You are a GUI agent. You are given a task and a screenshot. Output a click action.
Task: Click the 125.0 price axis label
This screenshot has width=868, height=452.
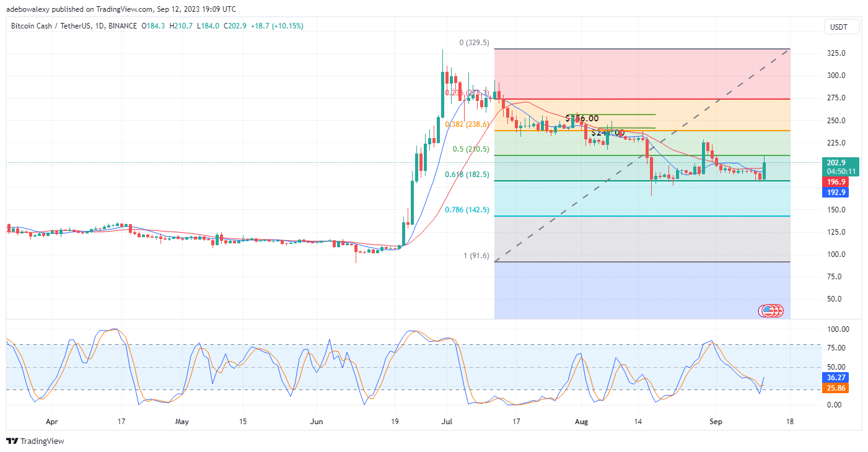[x=837, y=232]
